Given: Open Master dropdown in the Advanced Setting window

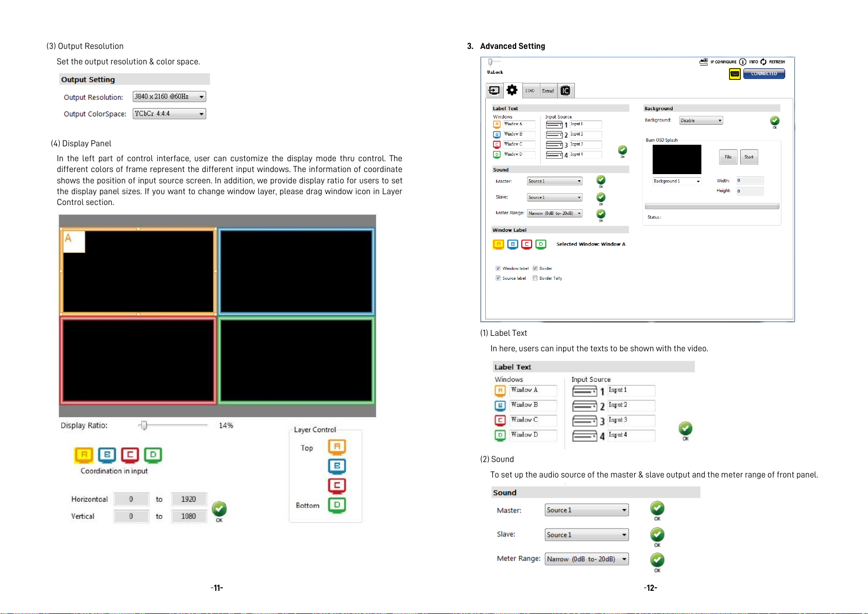Looking at the screenshot, I should click(x=555, y=181).
